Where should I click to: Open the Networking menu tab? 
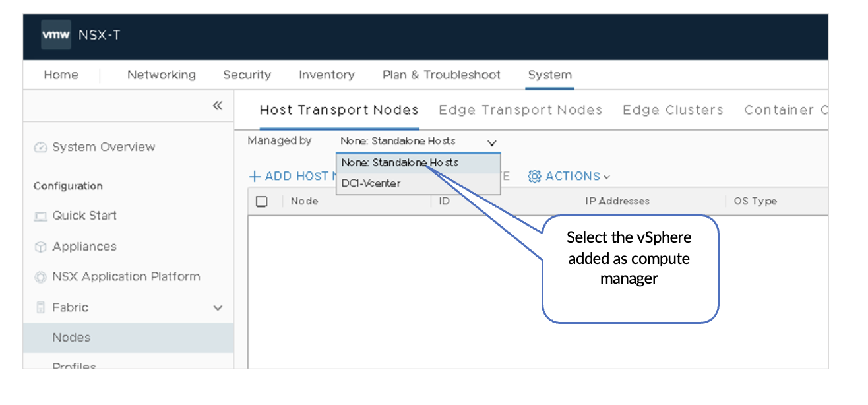pyautogui.click(x=161, y=75)
